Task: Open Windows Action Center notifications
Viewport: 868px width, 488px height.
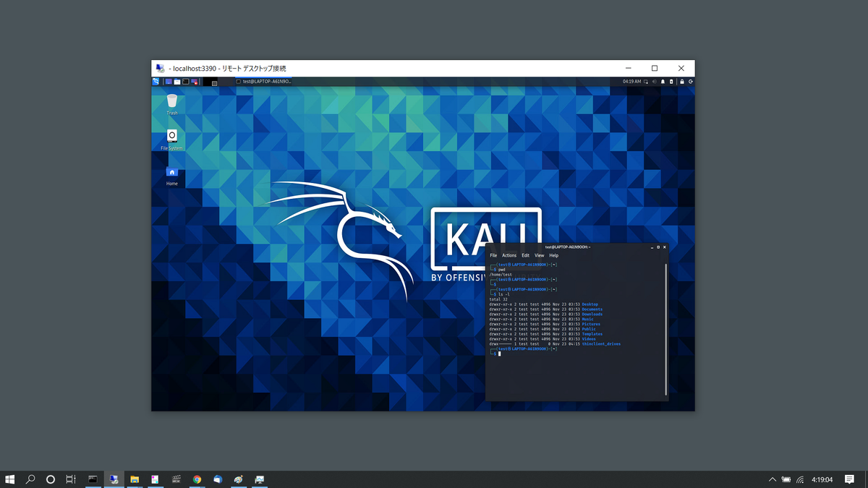Action: click(x=850, y=479)
